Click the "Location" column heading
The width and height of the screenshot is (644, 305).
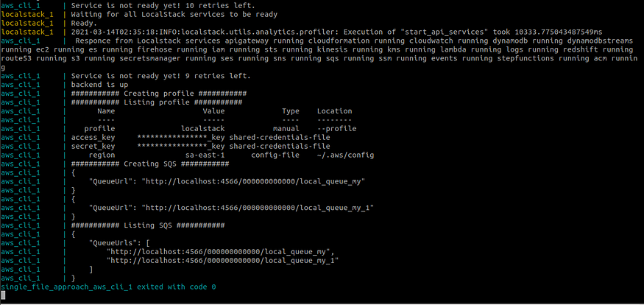pos(334,111)
